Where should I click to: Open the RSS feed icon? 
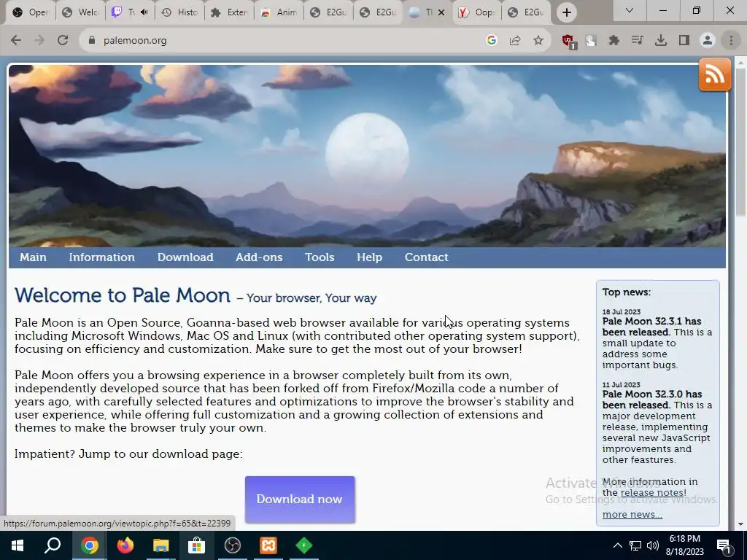[x=715, y=74]
